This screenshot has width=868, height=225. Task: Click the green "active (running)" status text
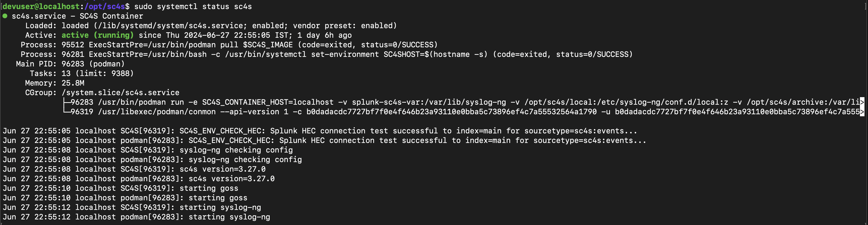click(x=97, y=35)
